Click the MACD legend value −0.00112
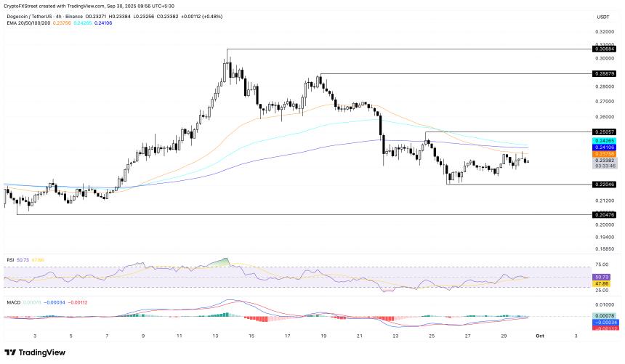Viewport: 625px width, 364px height. [x=77, y=302]
